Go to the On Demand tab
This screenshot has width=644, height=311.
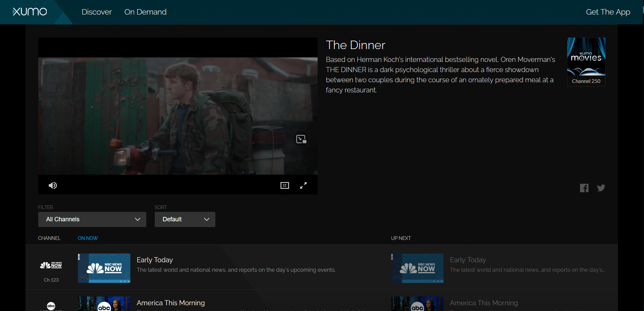145,12
